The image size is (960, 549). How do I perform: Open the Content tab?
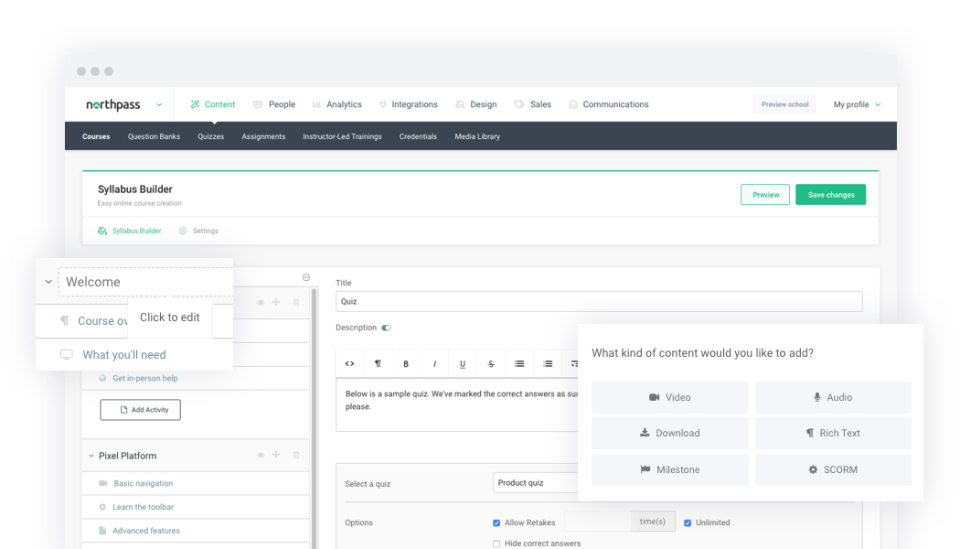pyautogui.click(x=212, y=105)
